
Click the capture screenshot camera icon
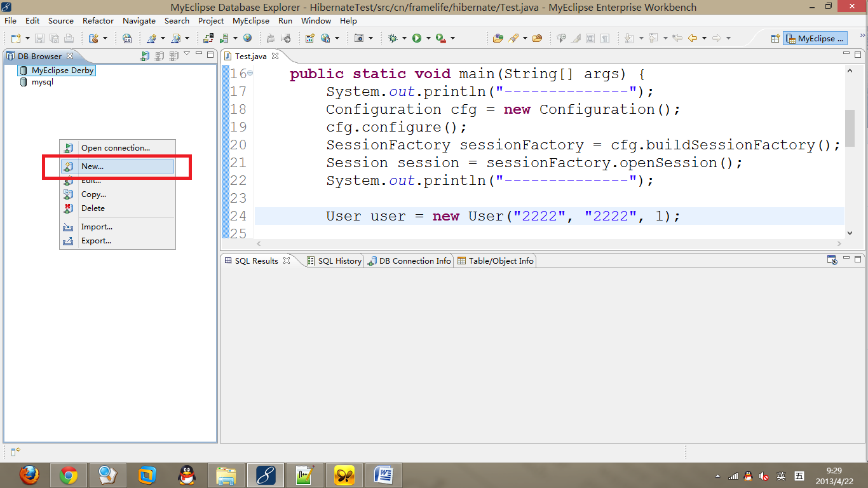tap(359, 38)
